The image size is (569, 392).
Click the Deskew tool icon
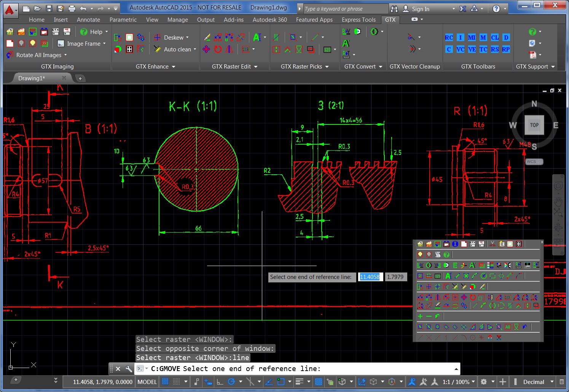click(x=157, y=37)
